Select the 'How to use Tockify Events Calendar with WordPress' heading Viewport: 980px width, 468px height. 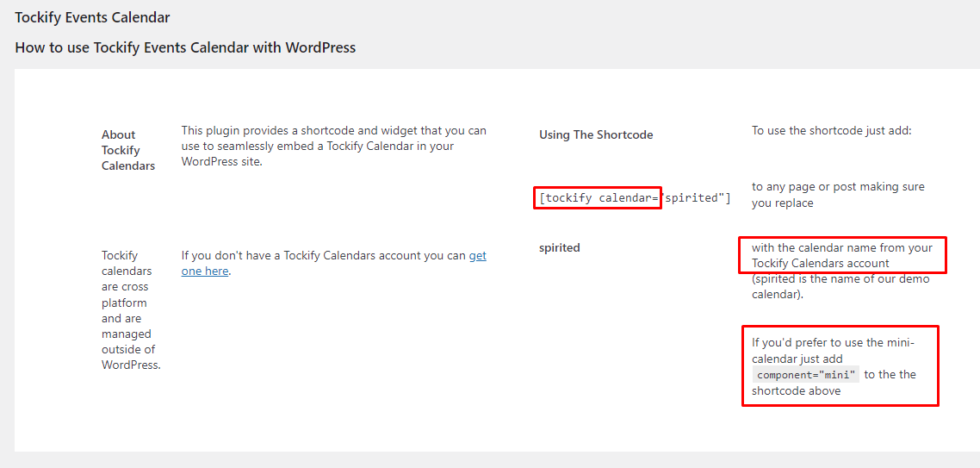185,47
